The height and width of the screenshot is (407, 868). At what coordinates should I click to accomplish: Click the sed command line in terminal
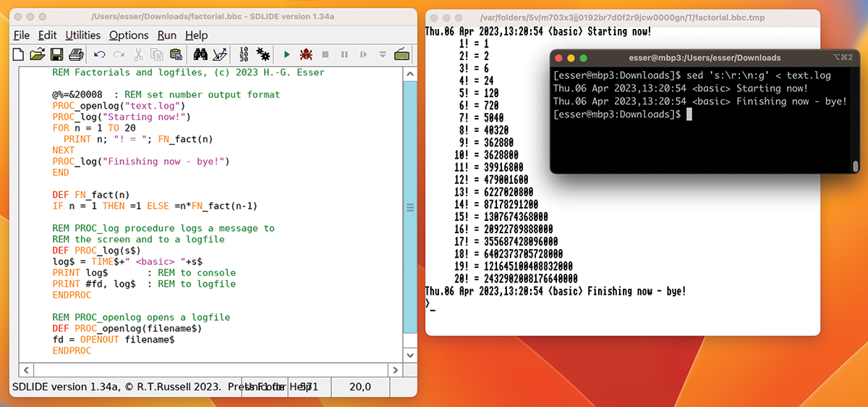(692, 75)
